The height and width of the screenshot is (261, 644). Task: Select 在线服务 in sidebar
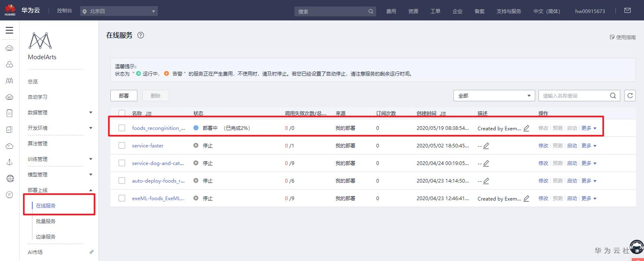(x=46, y=205)
